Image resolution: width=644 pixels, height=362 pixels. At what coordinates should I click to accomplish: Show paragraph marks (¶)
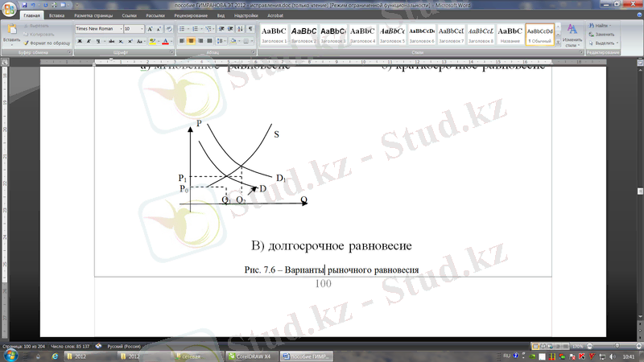[250, 29]
